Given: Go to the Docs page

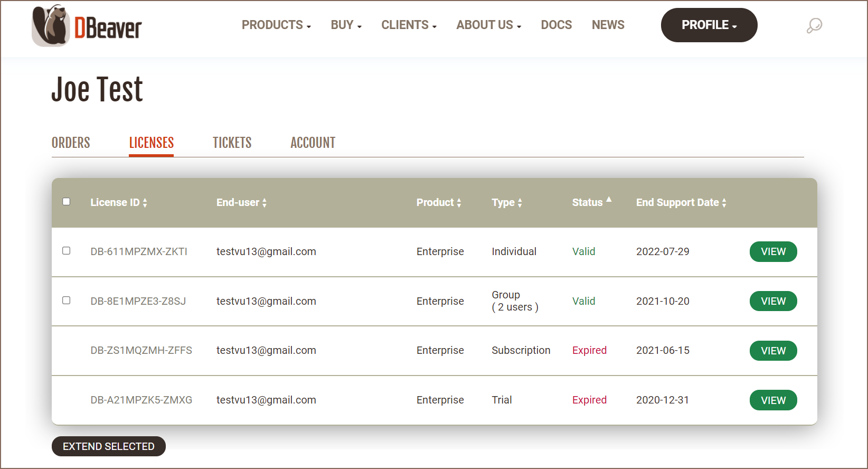Looking at the screenshot, I should pyautogui.click(x=556, y=25).
